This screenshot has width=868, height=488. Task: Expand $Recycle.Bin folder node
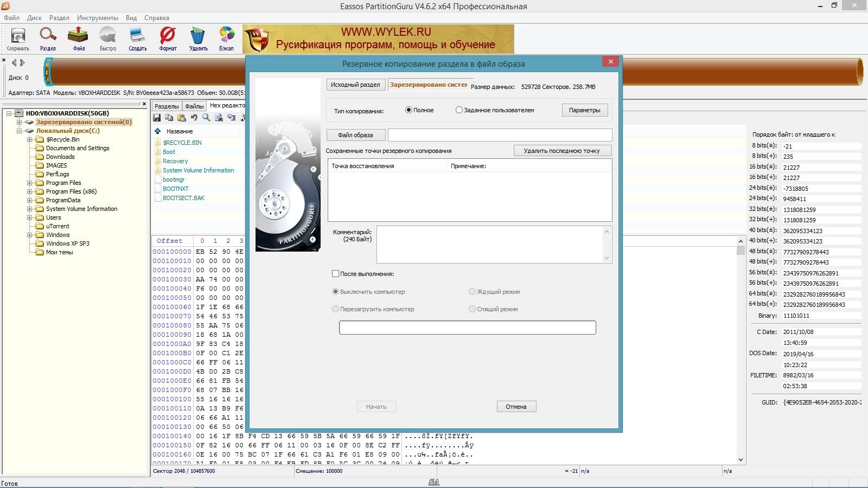coord(30,139)
